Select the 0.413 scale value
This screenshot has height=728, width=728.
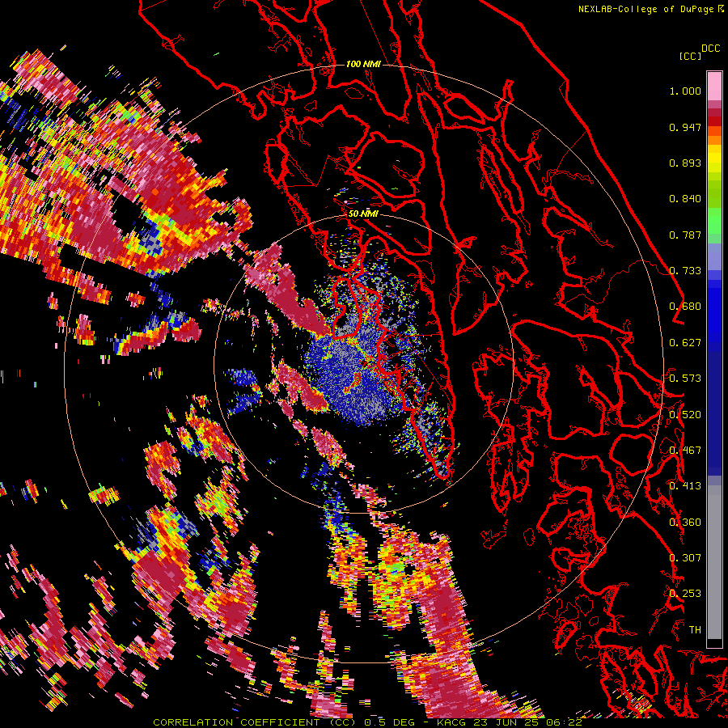pos(685,486)
